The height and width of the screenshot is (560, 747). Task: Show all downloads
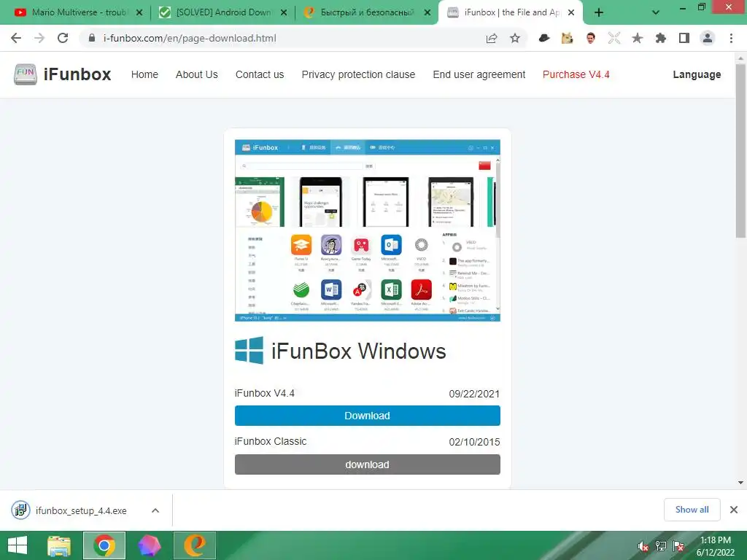(x=692, y=510)
